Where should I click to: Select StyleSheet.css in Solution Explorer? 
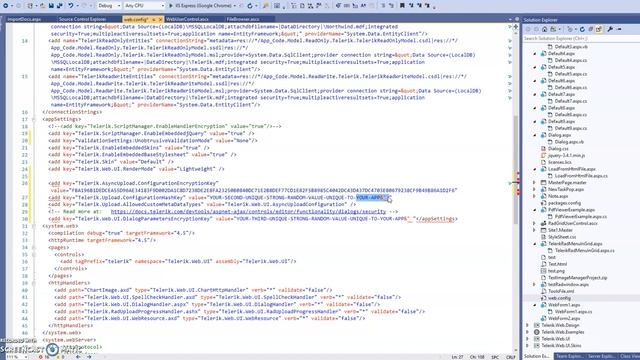[562, 237]
